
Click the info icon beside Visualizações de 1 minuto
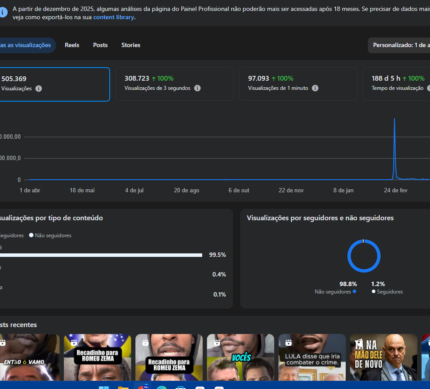point(315,88)
